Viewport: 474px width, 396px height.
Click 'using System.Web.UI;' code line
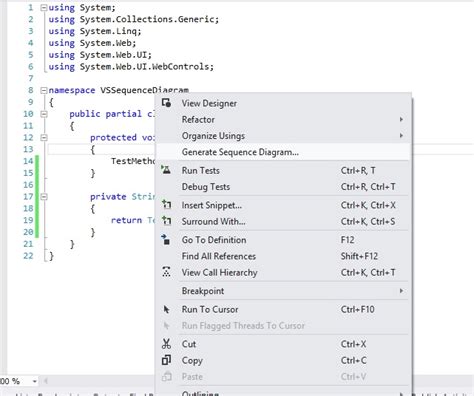click(100, 55)
